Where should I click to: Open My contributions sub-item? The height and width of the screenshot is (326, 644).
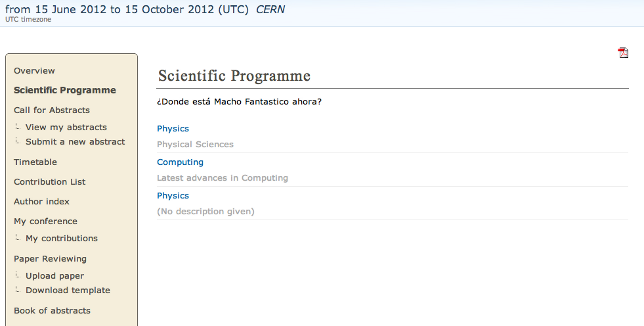[61, 239]
